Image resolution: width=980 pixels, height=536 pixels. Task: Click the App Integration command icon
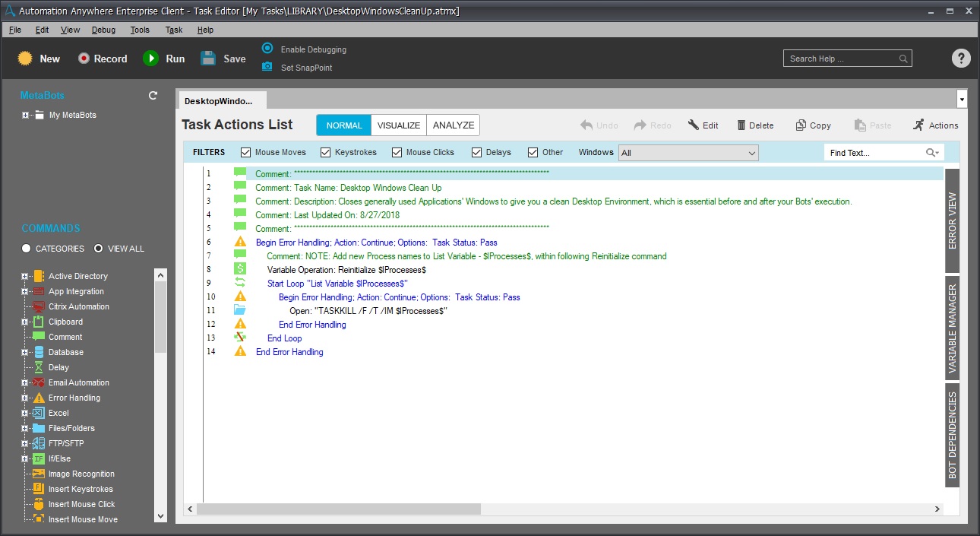(40, 291)
